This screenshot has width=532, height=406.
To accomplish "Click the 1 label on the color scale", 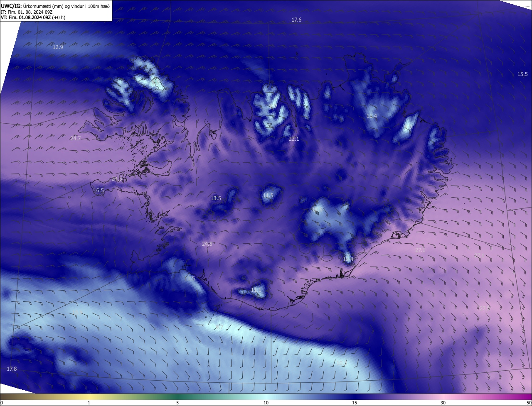I will (x=89, y=403).
